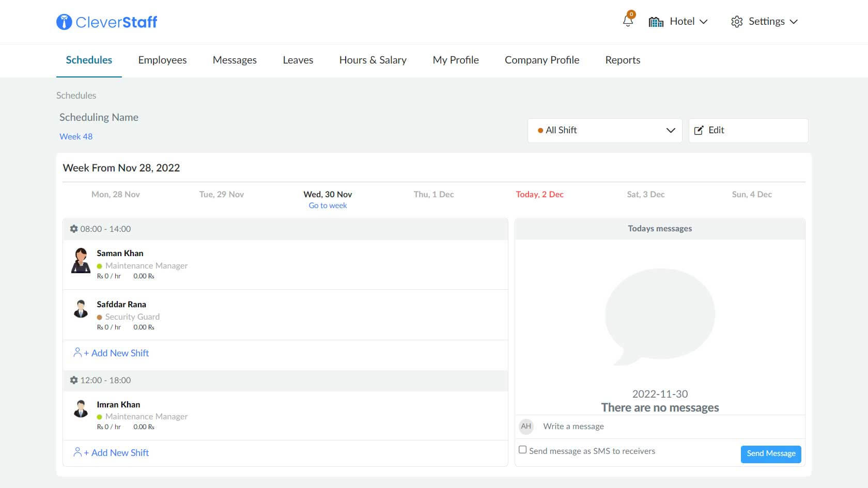868x488 pixels.
Task: Click the CleverStaff logo
Action: (107, 22)
